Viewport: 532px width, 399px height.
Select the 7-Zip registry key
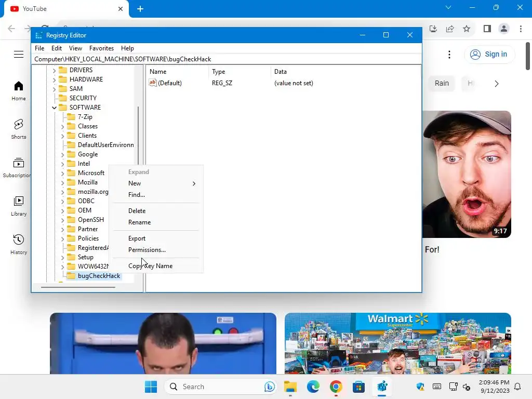tap(85, 117)
